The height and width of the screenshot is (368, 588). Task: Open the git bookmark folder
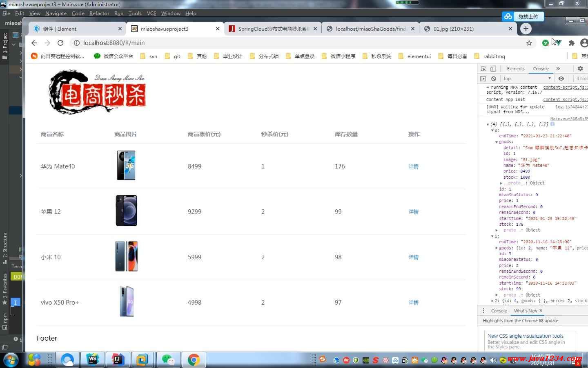click(172, 56)
